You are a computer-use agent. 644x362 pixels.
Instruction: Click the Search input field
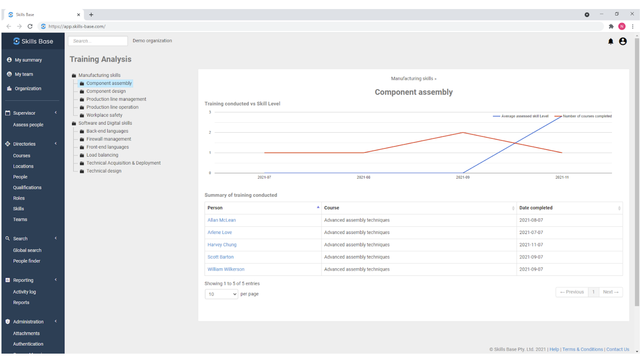click(x=98, y=41)
